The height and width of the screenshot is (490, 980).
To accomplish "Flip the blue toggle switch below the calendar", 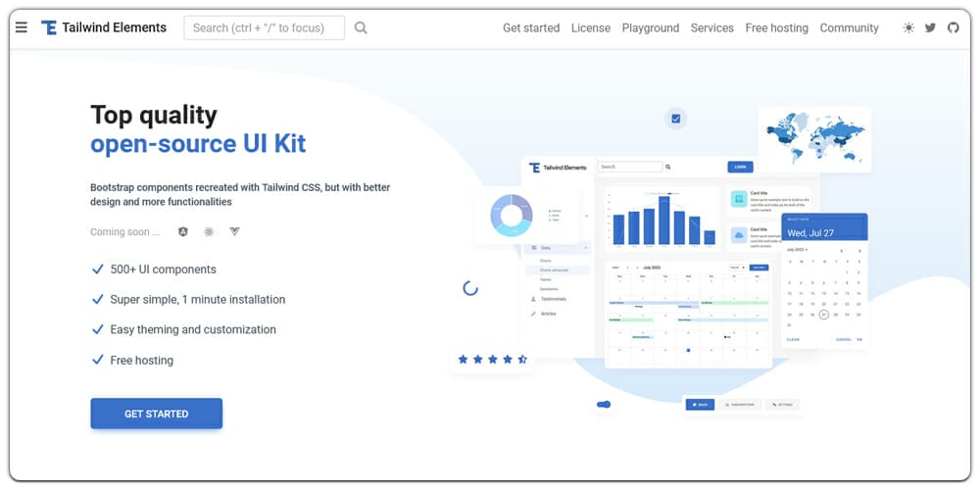I will (604, 404).
